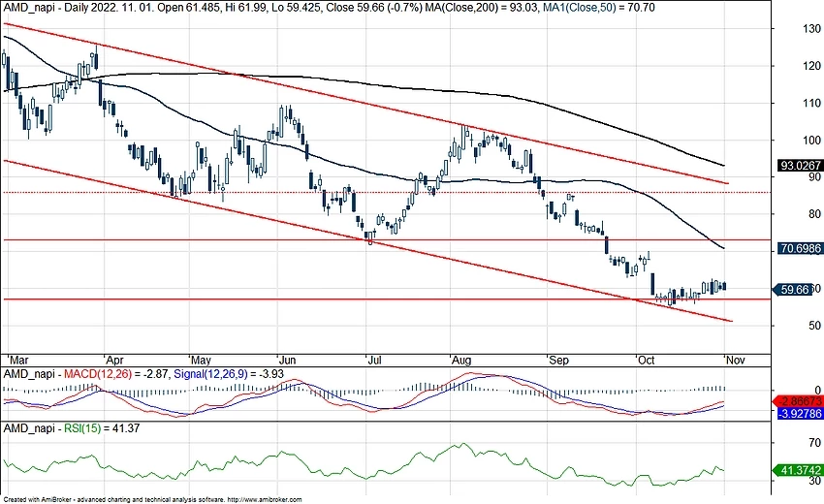Viewport: 824px width, 504px height.
Task: Click the Aug label on the time axis
Action: pos(461,360)
